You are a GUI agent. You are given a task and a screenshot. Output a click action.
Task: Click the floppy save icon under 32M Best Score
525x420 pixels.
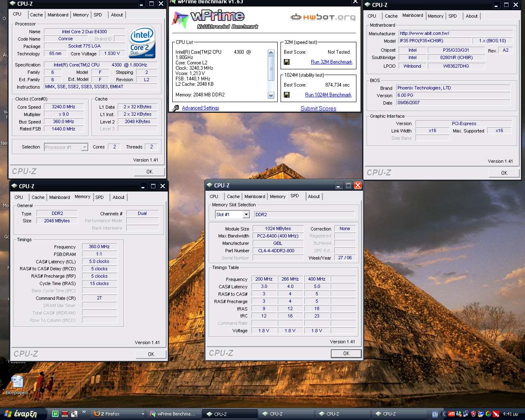287,62
